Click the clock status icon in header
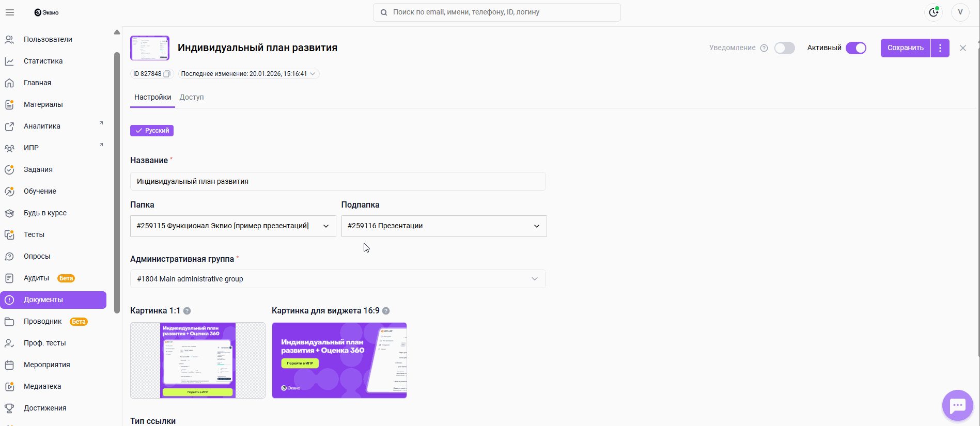The height and width of the screenshot is (426, 980). click(934, 12)
